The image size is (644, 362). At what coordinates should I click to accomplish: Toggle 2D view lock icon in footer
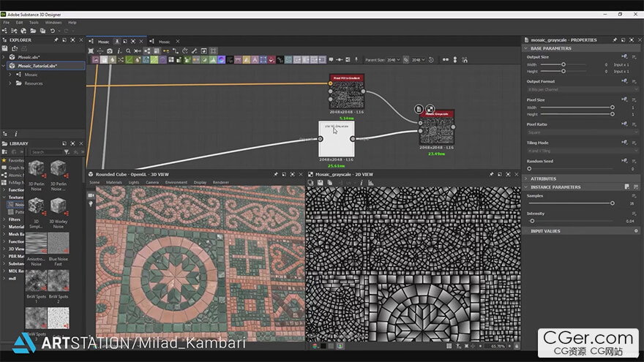coord(517,346)
